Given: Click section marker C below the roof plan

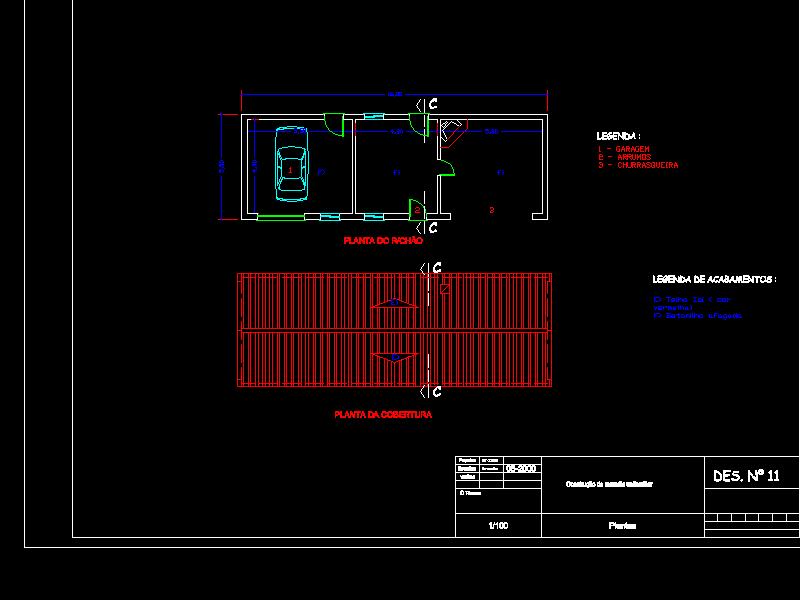Looking at the screenshot, I should tap(435, 391).
